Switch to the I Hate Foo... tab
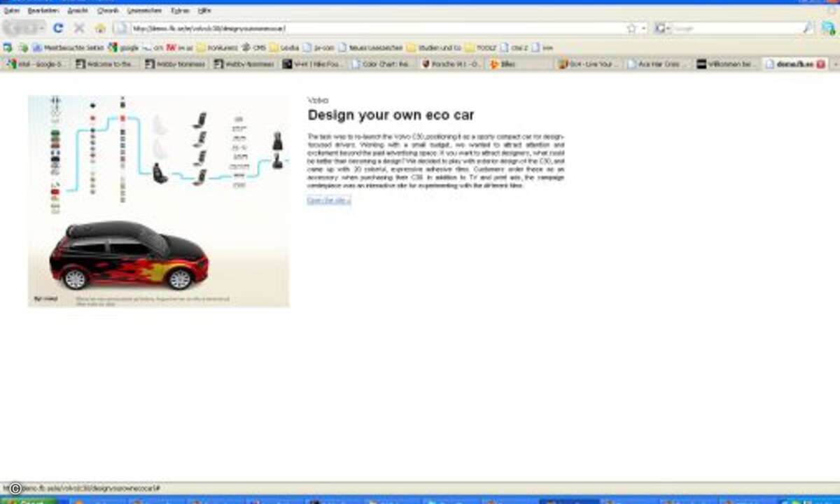This screenshot has width=840, height=504. (x=314, y=64)
